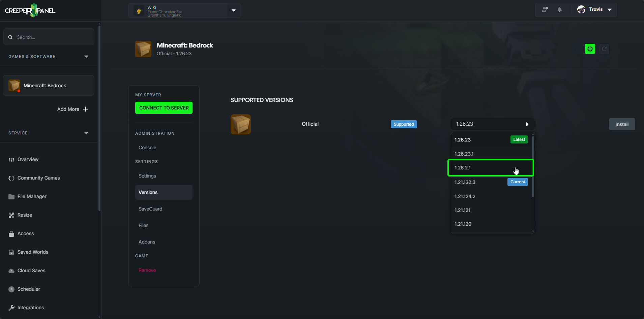The width and height of the screenshot is (644, 319).
Task: Select version 1.21.120
Action: 491,224
